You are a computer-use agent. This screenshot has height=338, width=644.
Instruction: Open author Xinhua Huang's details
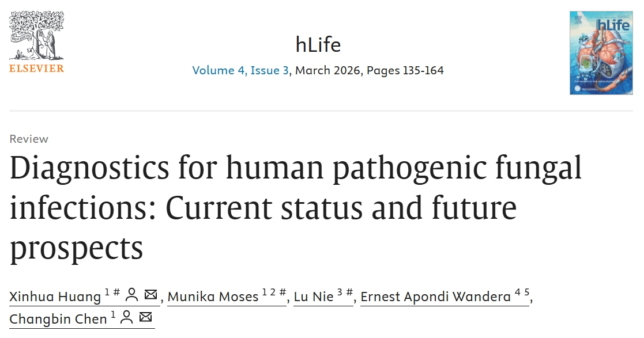[55, 297]
